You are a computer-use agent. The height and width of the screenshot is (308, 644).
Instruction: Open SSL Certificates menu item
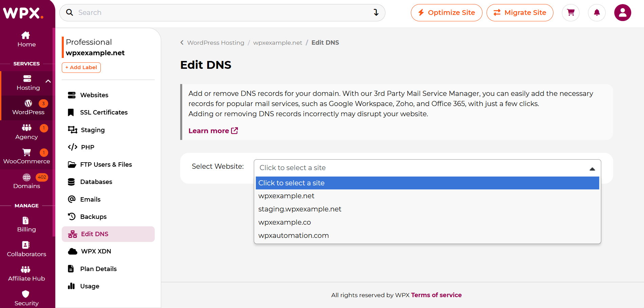[108, 112]
